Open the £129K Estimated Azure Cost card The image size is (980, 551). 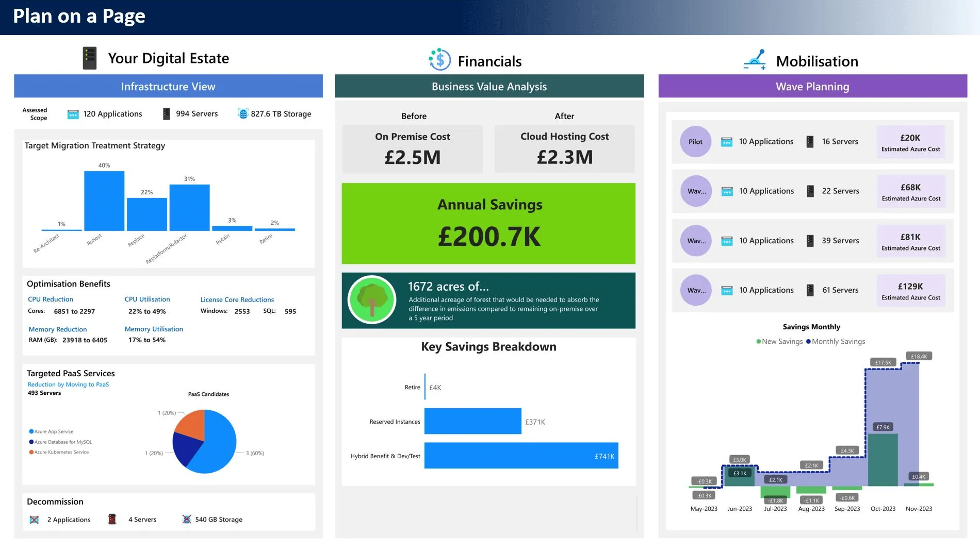coord(911,291)
